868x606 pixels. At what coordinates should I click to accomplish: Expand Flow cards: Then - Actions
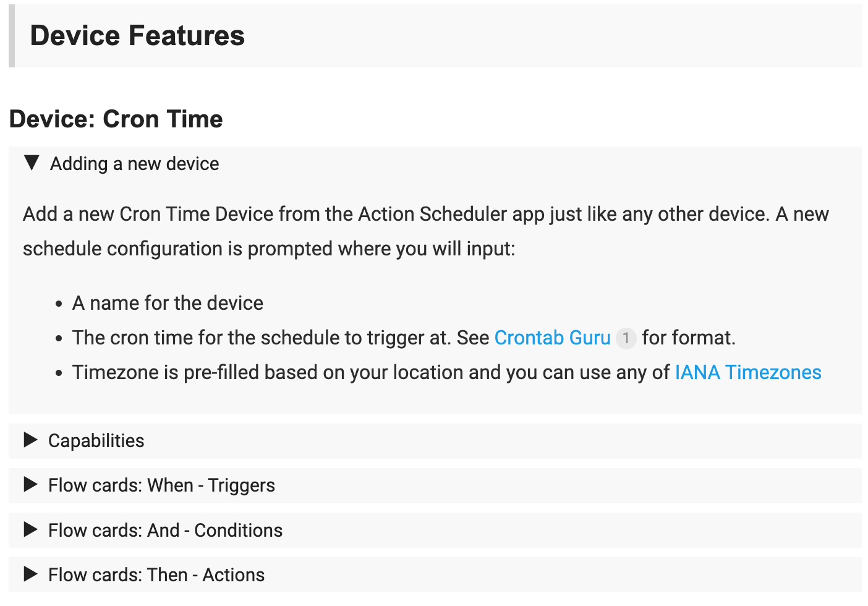pos(156,575)
